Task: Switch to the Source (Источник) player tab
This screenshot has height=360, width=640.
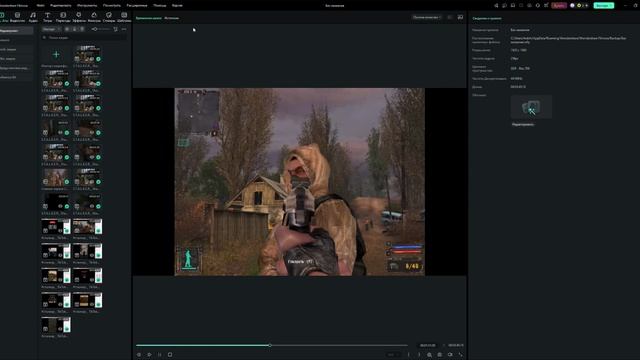Action: coord(171,18)
